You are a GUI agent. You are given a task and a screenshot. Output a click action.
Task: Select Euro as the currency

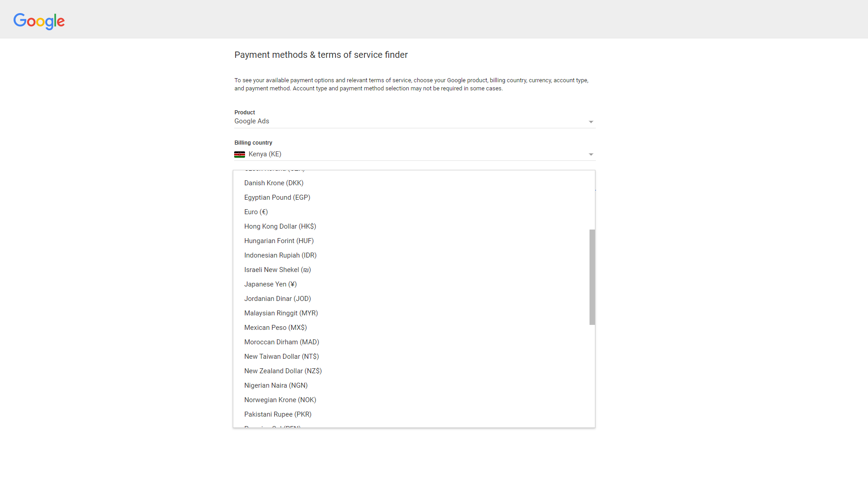(x=256, y=211)
